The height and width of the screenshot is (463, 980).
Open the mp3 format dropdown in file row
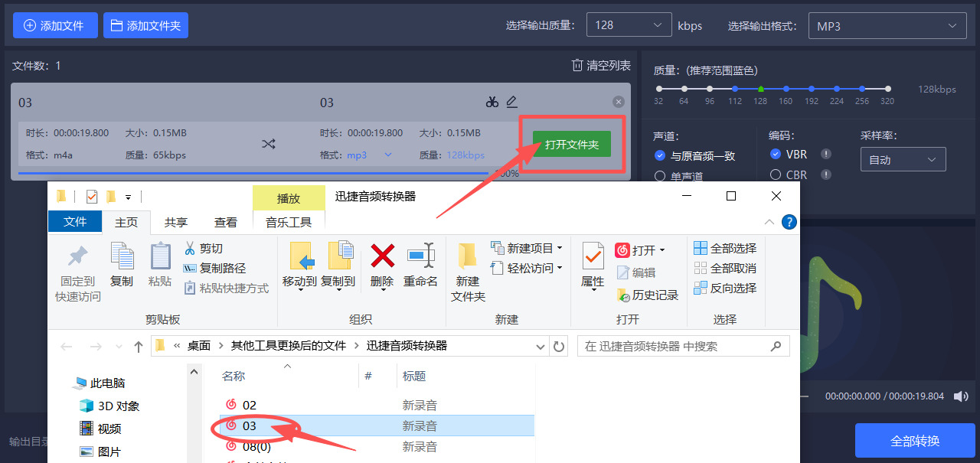pyautogui.click(x=368, y=155)
